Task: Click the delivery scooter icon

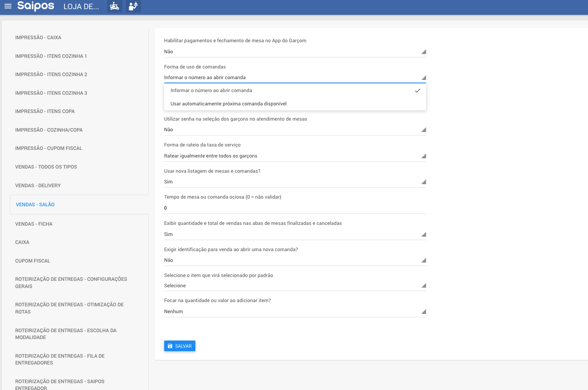Action: pos(114,6)
